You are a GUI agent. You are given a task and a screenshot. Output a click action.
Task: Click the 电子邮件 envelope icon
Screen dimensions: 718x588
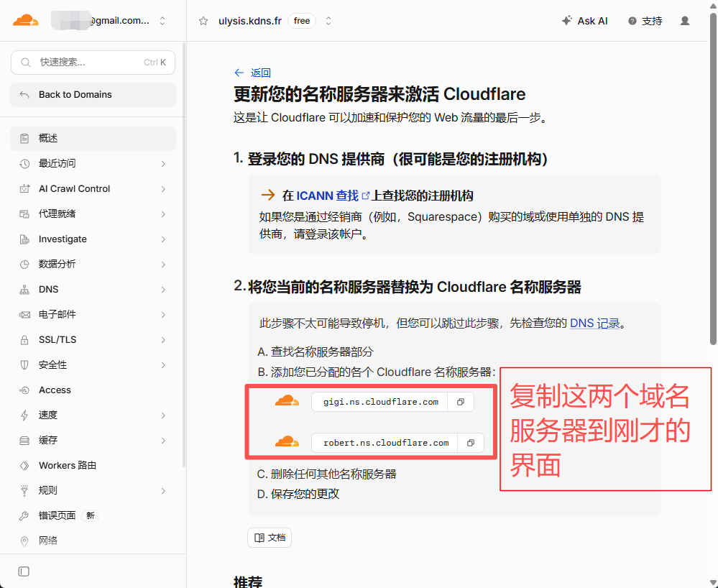point(24,315)
